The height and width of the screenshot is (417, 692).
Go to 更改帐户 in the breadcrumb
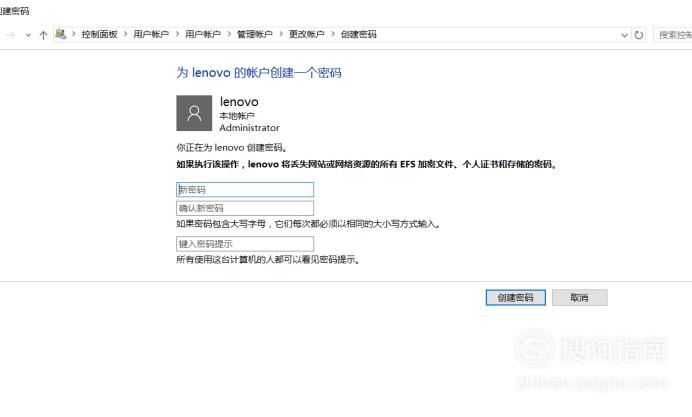[x=306, y=34]
